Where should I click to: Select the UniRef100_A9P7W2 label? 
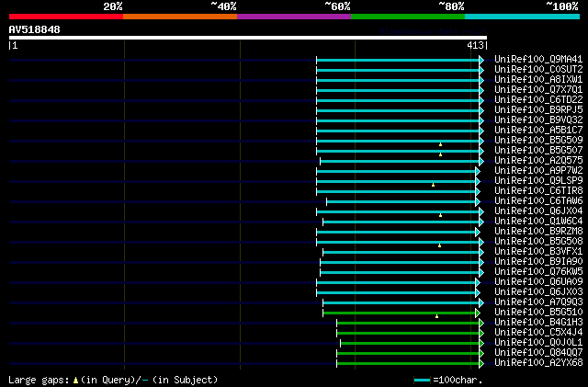coord(538,171)
